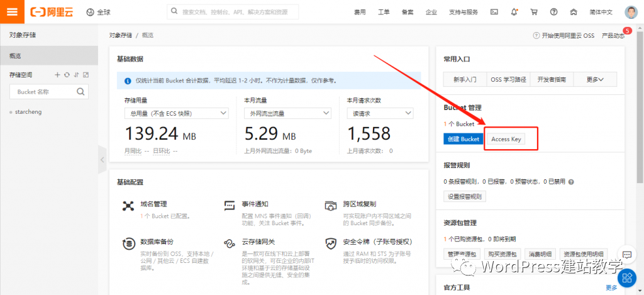Open the 费用 menu
644x295 pixels.
[360, 13]
